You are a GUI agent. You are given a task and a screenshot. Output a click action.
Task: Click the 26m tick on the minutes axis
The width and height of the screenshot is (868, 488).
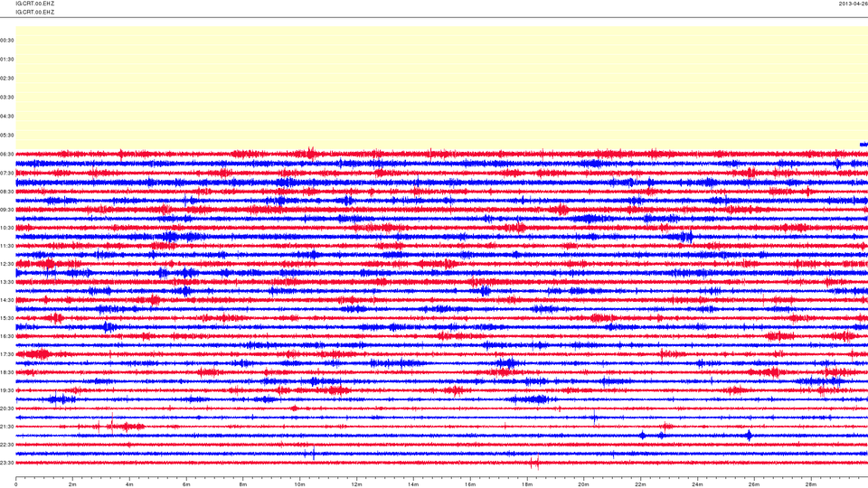pyautogui.click(x=753, y=484)
